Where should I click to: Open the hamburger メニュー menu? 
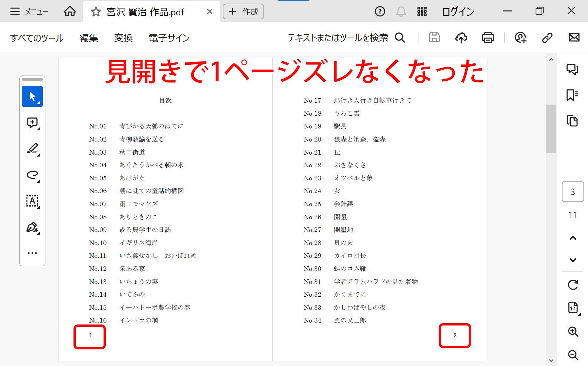pos(29,12)
